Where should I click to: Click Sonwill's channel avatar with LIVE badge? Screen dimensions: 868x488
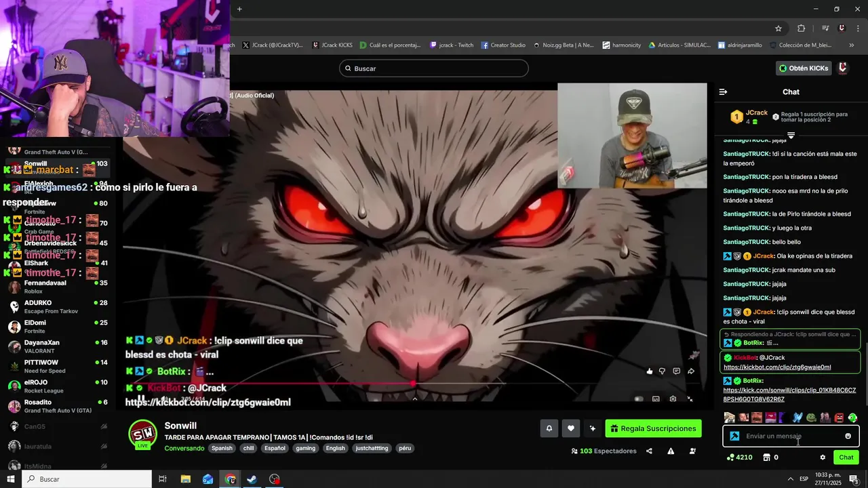[x=142, y=434]
